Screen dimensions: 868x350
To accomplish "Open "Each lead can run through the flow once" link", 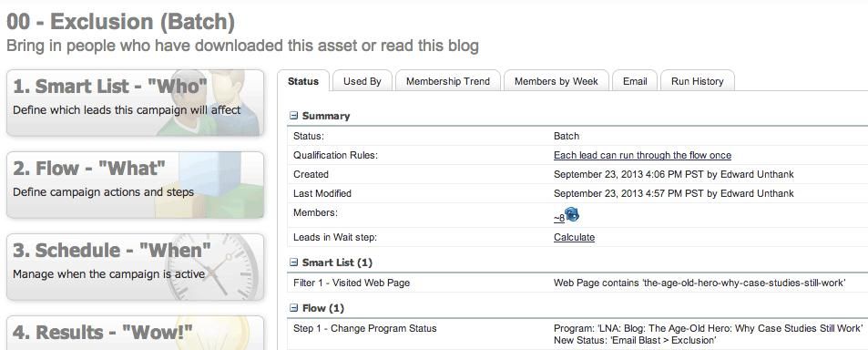I will [642, 155].
